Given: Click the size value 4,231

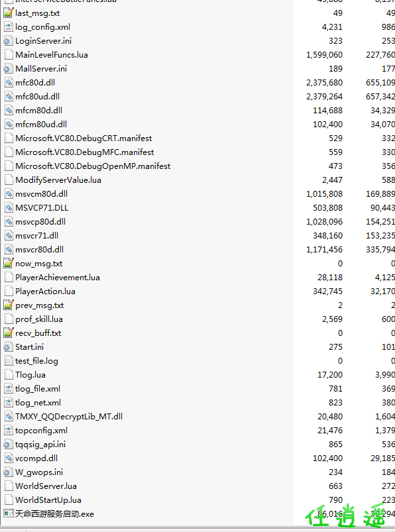Looking at the screenshot, I should (x=332, y=27).
